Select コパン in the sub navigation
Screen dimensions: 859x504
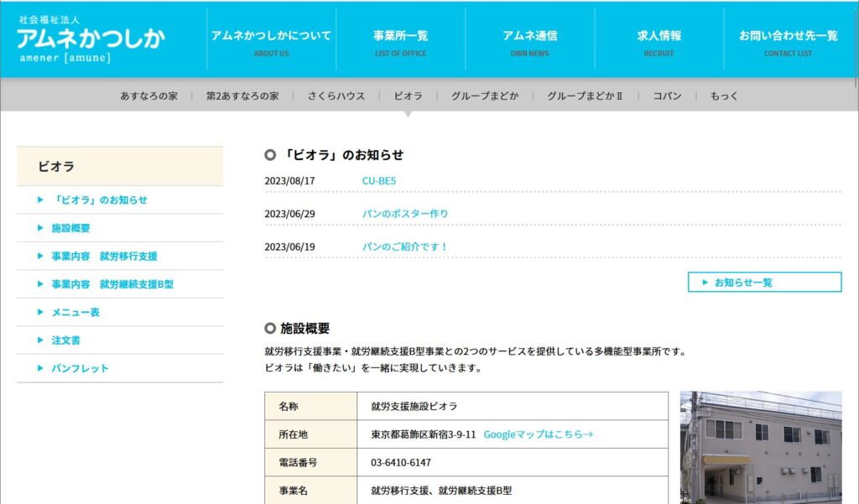tap(667, 96)
